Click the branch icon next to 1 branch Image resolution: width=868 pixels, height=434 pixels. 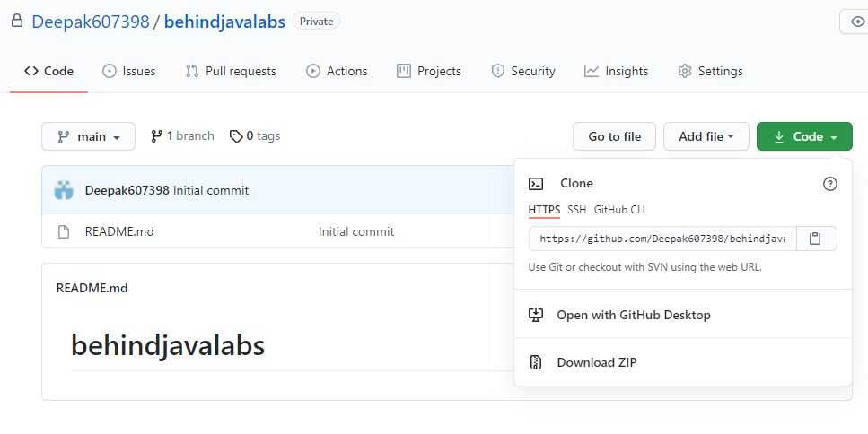[157, 136]
